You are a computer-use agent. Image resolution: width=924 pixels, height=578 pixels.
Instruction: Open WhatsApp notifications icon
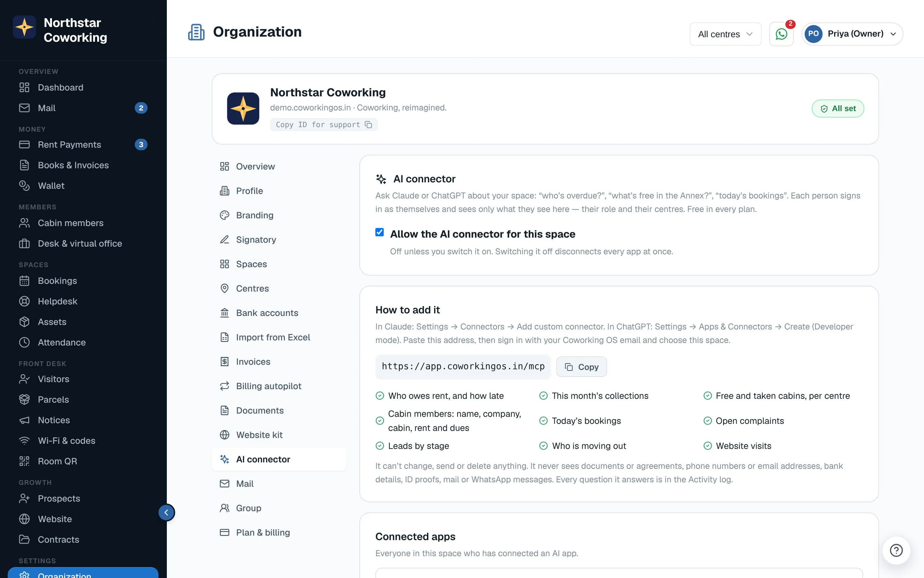point(781,34)
